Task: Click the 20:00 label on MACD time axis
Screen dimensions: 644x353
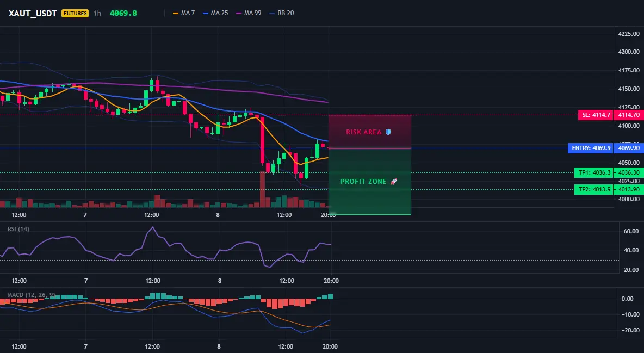Action: [330, 346]
